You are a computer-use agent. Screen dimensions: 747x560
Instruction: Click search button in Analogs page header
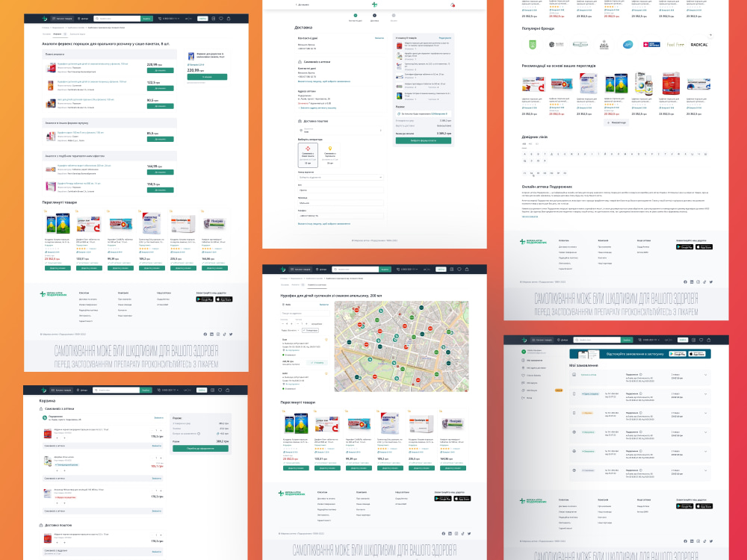click(x=146, y=19)
